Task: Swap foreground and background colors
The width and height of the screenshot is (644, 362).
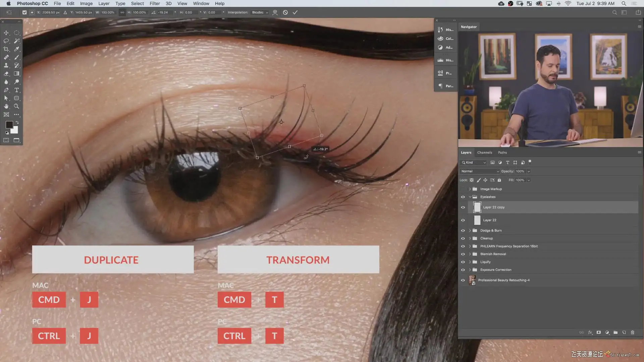Action: click(17, 123)
